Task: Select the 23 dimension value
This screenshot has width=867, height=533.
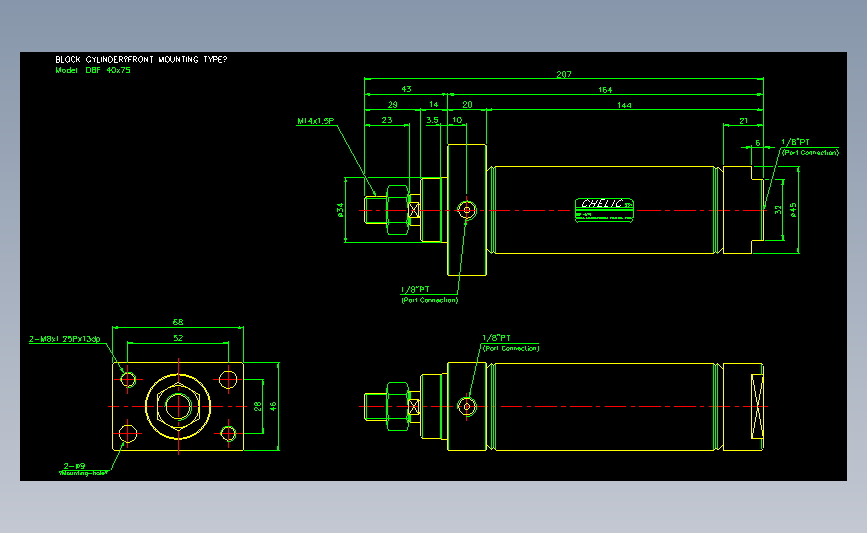Action: tap(387, 120)
